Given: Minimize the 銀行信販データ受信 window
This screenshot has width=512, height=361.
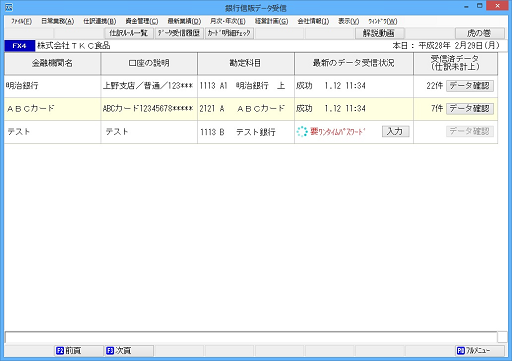Looking at the screenshot, I should pyautogui.click(x=466, y=6).
